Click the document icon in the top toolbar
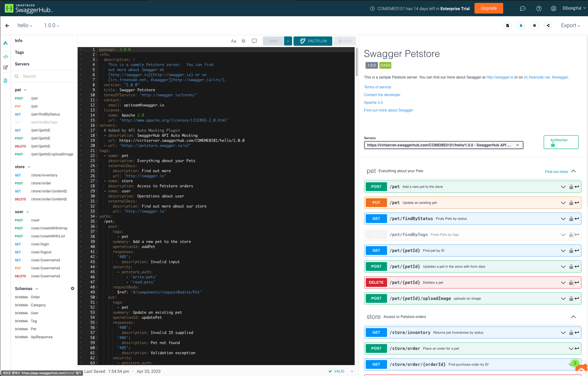 [508, 26]
